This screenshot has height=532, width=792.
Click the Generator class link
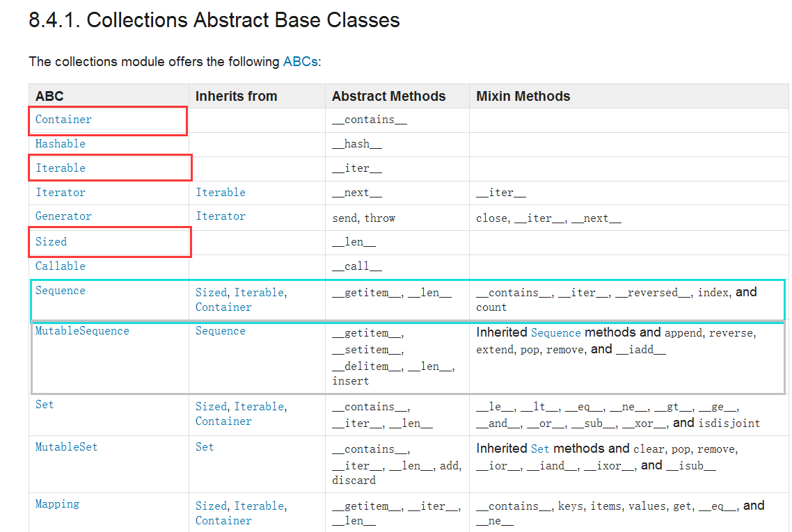(63, 216)
